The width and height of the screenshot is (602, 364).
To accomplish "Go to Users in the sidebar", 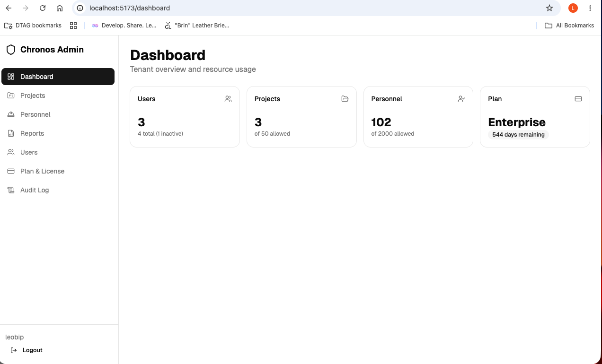I will pos(58,152).
